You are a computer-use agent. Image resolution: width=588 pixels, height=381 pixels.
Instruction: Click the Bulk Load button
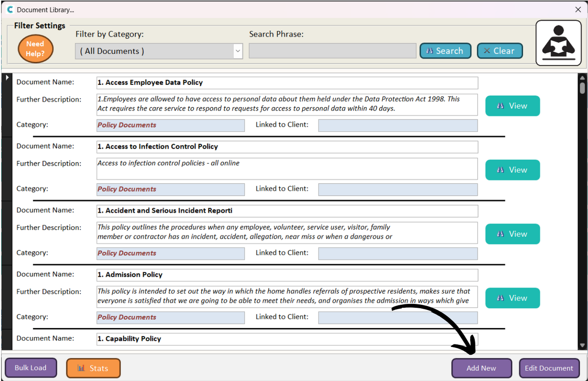(30, 368)
